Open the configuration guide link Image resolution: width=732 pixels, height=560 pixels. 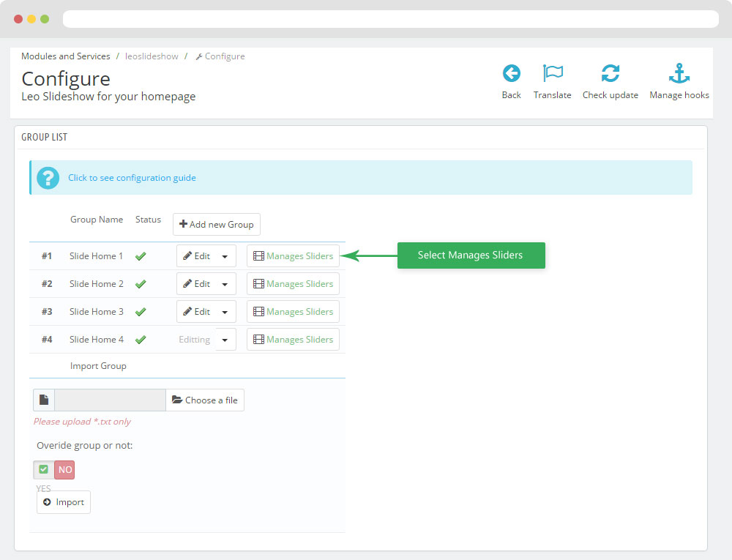coord(132,178)
